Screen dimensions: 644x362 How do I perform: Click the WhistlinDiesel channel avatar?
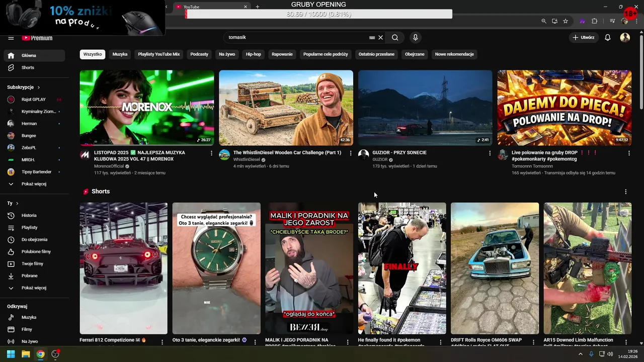pyautogui.click(x=224, y=155)
